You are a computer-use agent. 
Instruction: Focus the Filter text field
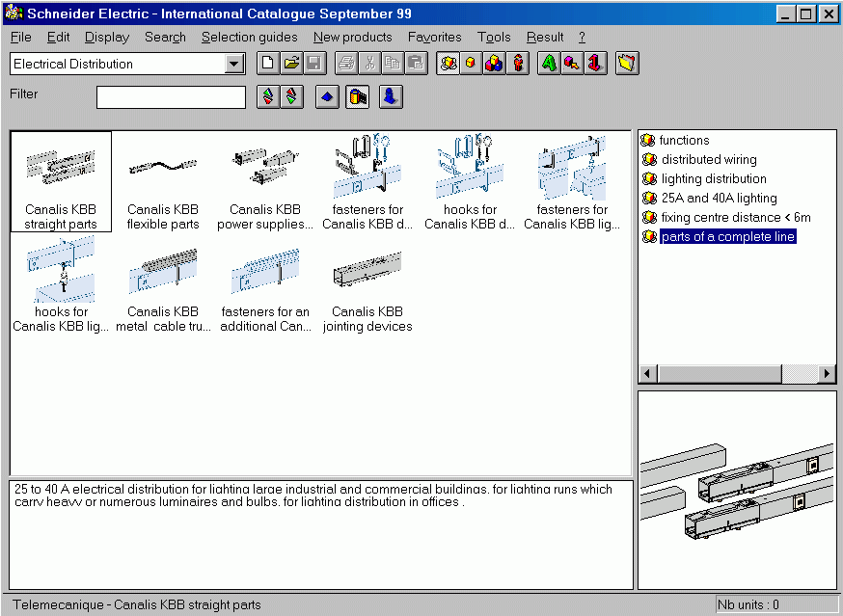coord(171,97)
